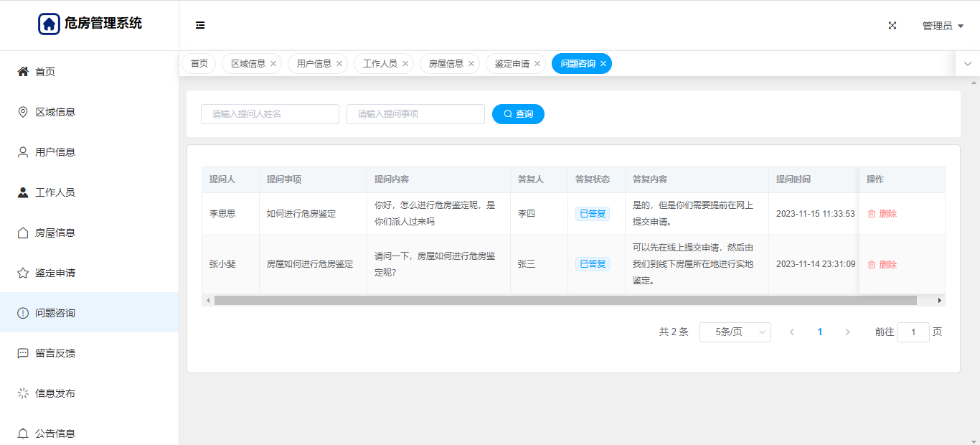
Task: Click the 查询 search button
Action: coord(518,114)
